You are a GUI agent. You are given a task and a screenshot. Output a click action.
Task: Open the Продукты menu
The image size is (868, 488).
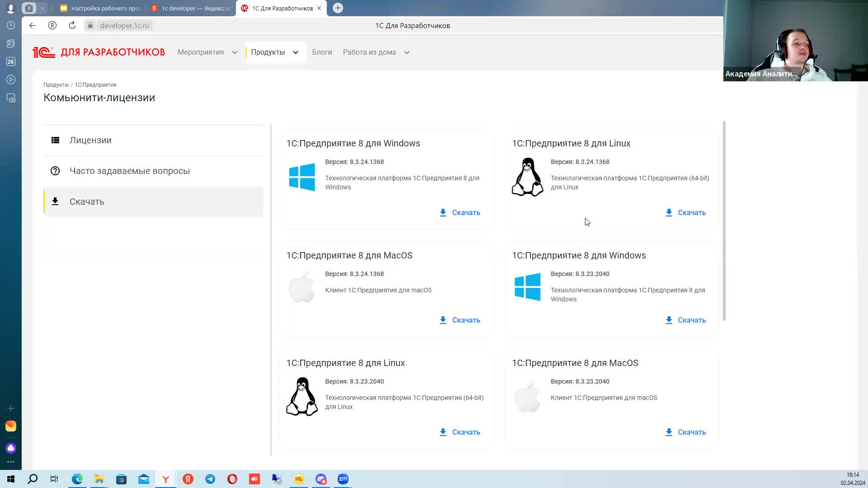coord(268,52)
